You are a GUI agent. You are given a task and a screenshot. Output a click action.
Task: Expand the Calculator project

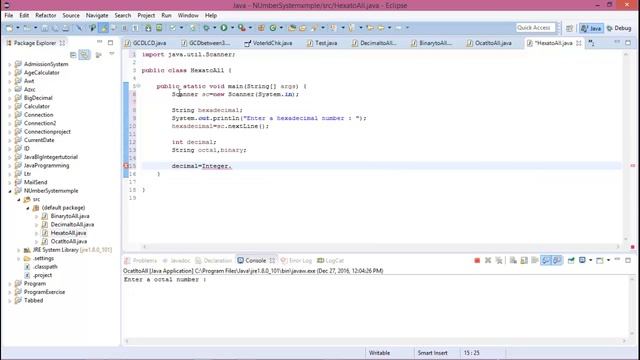click(10, 106)
